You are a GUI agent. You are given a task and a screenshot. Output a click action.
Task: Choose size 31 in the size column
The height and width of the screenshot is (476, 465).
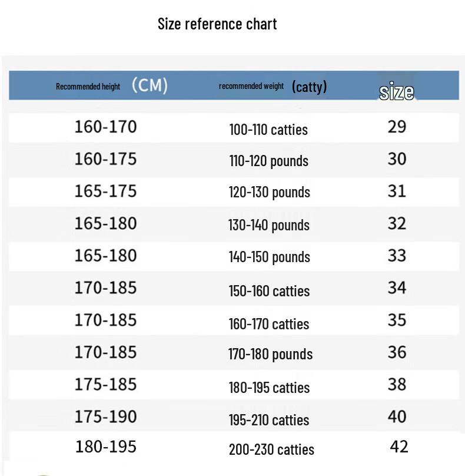[397, 191]
